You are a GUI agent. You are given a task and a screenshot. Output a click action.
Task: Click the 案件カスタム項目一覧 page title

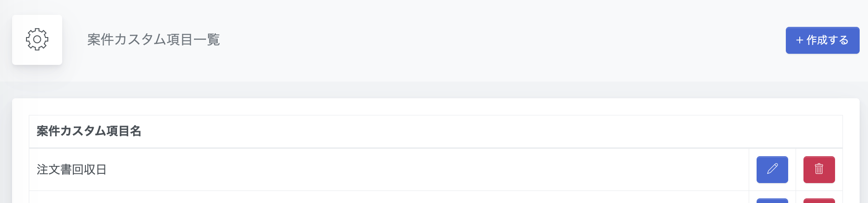pos(153,40)
